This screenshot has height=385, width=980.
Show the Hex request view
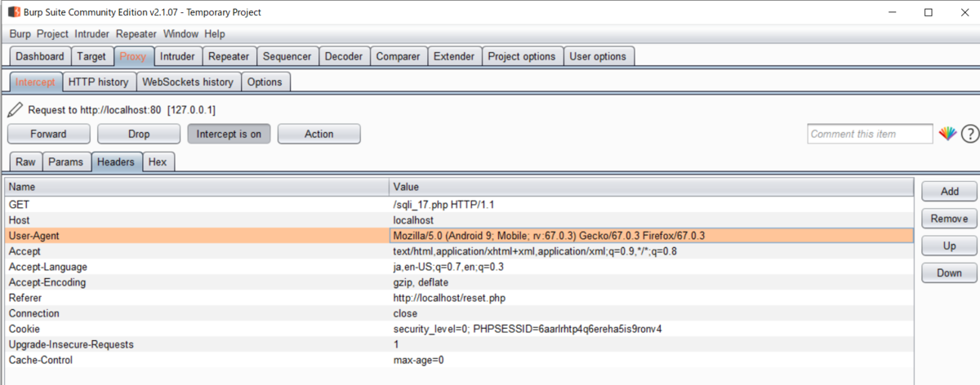[x=158, y=162]
